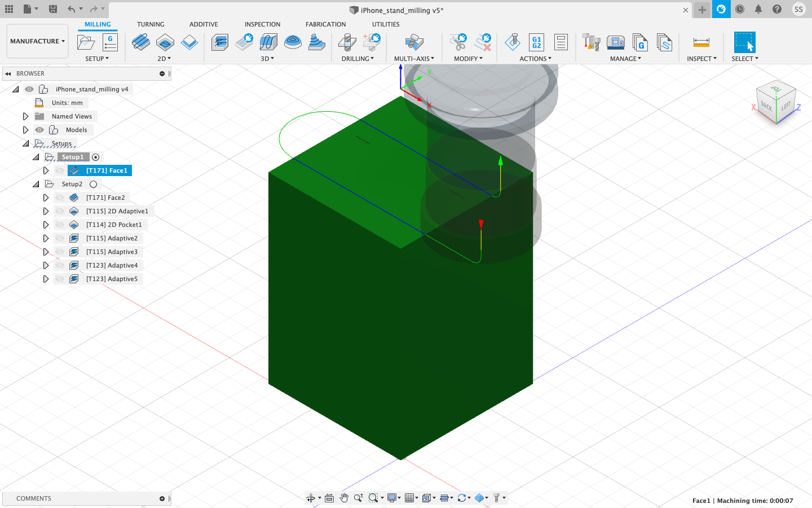
Task: Switch to the MILLING tab
Action: point(98,24)
